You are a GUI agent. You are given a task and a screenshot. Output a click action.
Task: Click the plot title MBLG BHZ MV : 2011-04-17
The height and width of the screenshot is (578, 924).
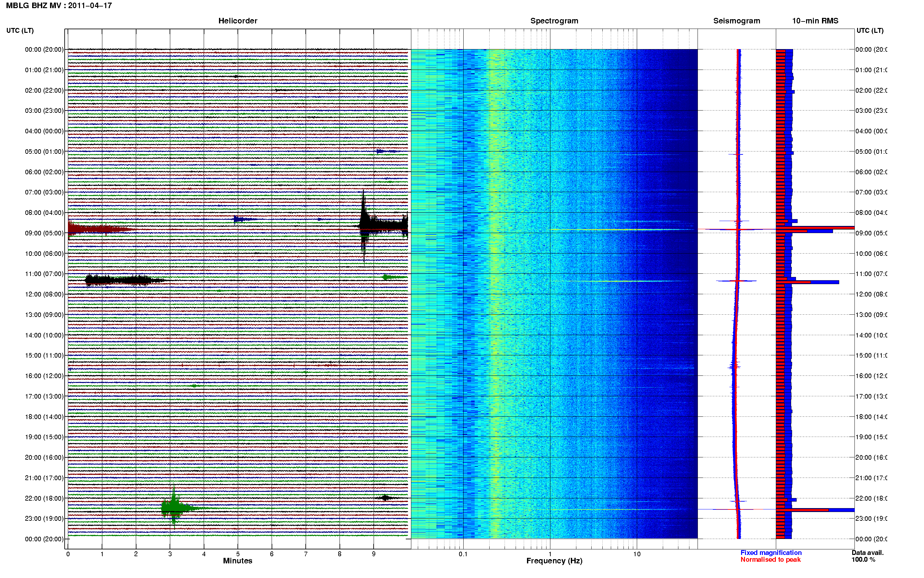[x=59, y=6]
